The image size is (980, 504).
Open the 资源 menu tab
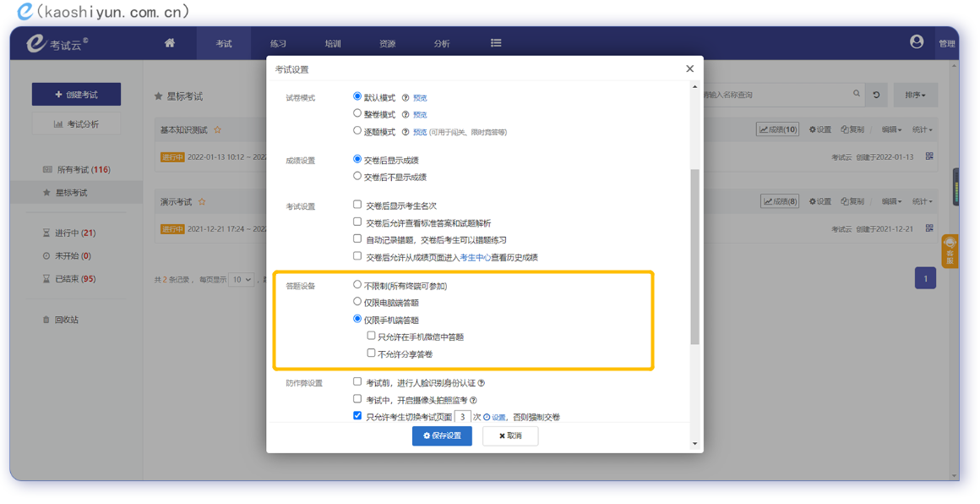pos(387,43)
